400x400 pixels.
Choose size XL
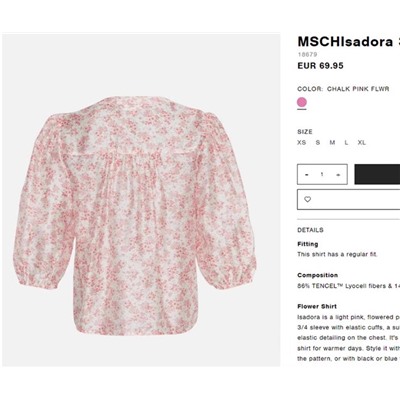pos(362,142)
